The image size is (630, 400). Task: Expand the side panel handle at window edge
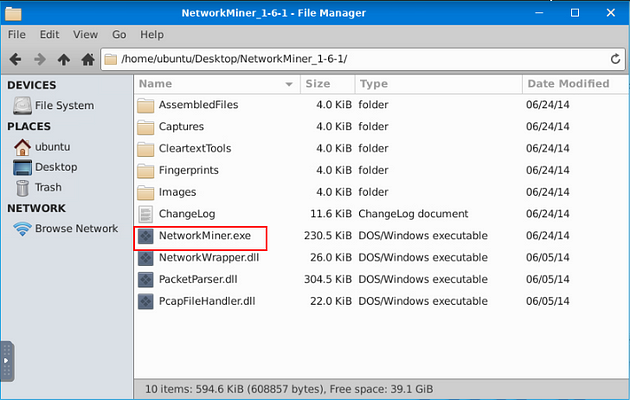coord(7,361)
